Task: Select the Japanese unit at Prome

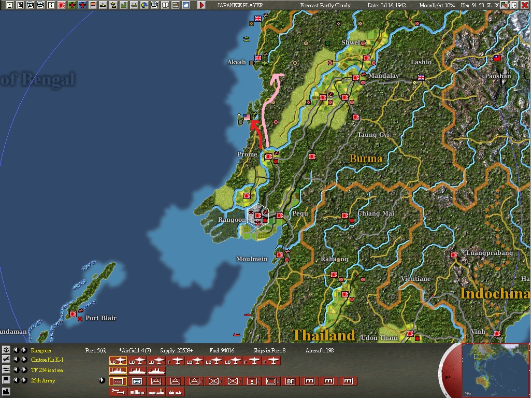Action: click(x=269, y=156)
